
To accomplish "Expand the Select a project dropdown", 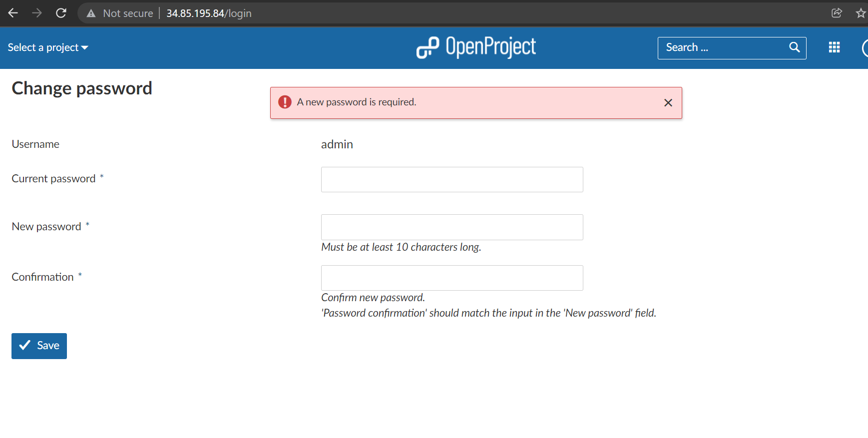I will (48, 47).
